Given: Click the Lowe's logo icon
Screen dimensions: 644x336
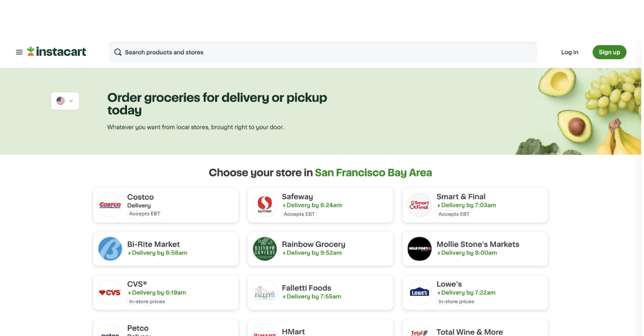Looking at the screenshot, I should coord(419,293).
